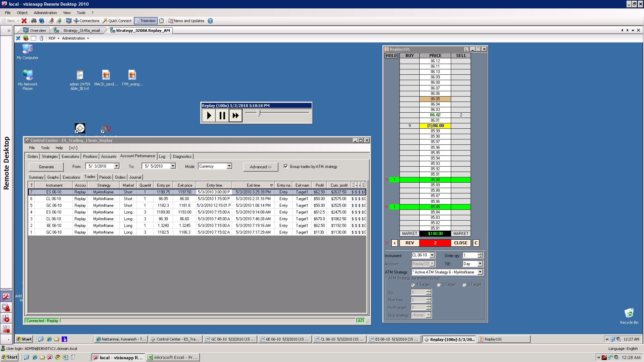The image size is (644, 362).
Task: Open the admin 24759 Able_IB.txt file
Action: coord(79,75)
